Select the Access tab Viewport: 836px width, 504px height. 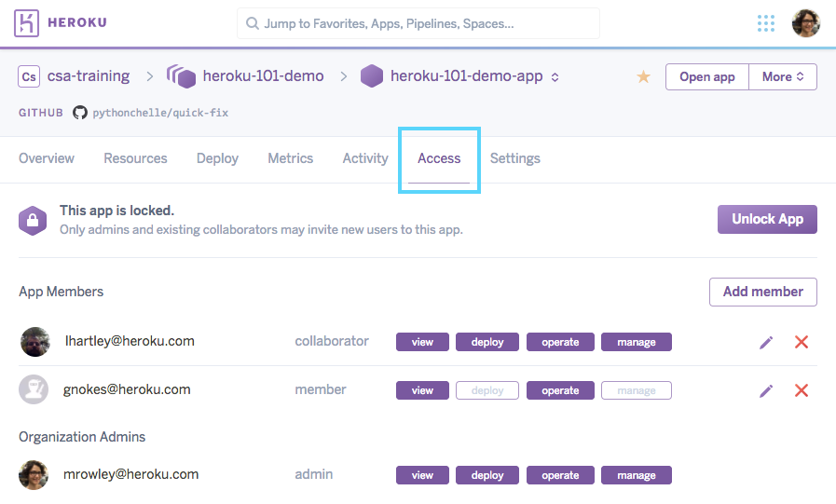pyautogui.click(x=439, y=158)
